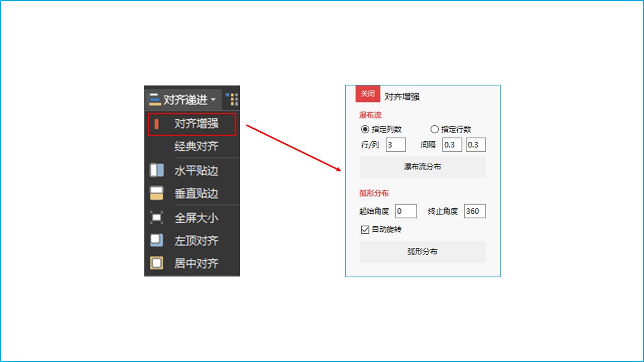Click the 居中对齐 icon

tap(157, 263)
